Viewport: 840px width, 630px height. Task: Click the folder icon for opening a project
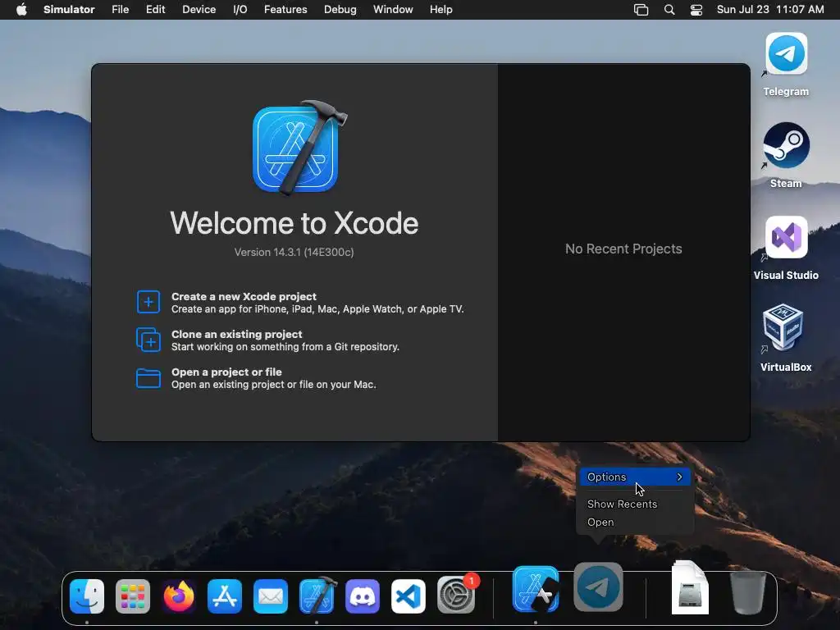coord(148,377)
